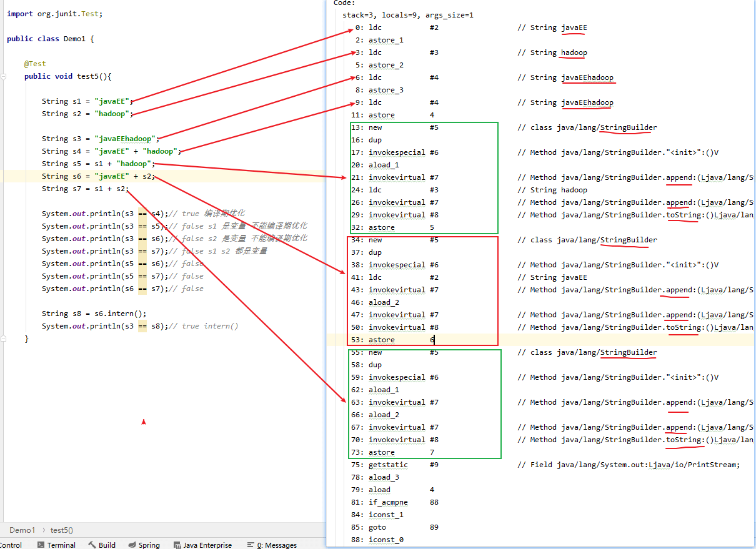756x549 pixels.
Task: Click 'public class Demo1 {' declaration
Action: [50, 39]
